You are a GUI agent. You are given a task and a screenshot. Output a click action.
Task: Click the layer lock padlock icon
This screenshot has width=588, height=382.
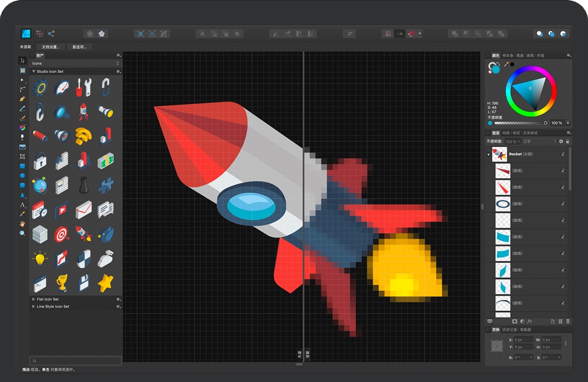pos(567,141)
